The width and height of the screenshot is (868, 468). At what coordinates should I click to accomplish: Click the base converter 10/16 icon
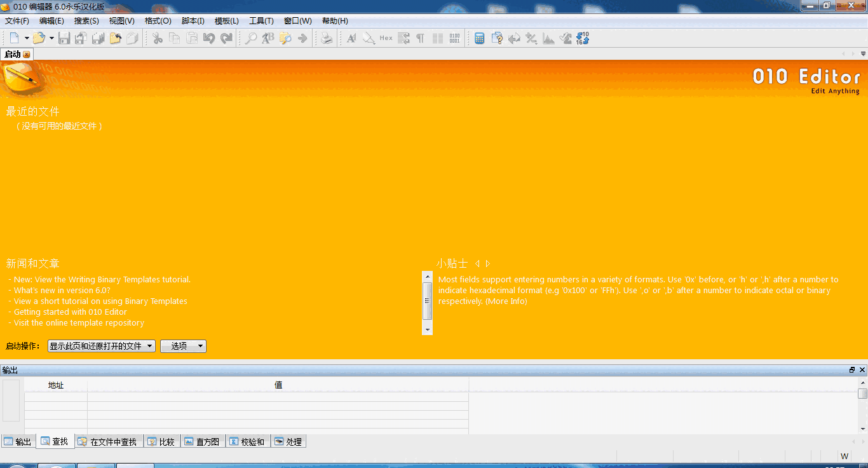(x=583, y=38)
